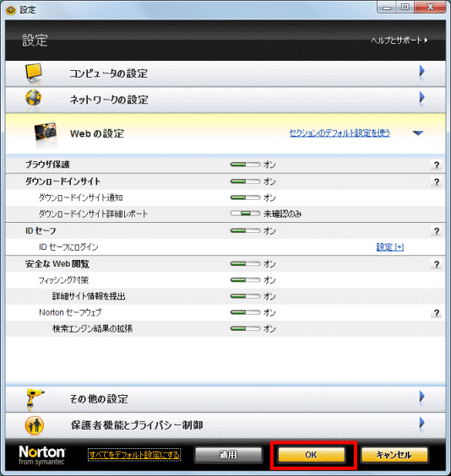Toggle ブラウザ保護 switch off
The image size is (451, 476).
[x=245, y=165]
